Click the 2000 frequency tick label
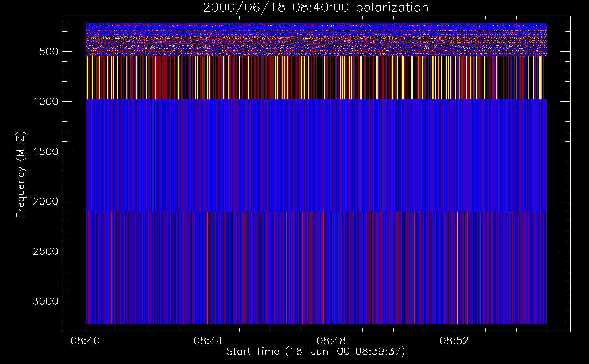This screenshot has height=364, width=589. pos(46,201)
